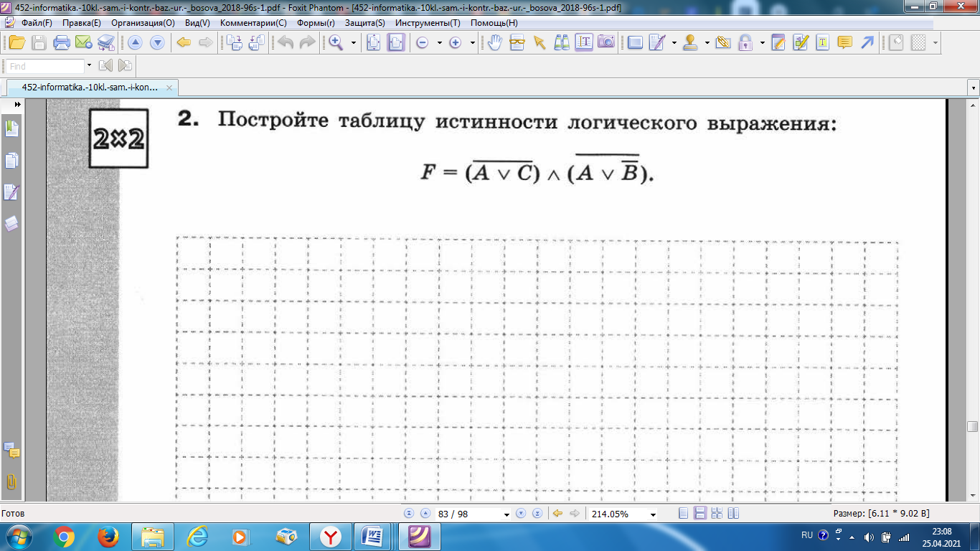Open the page number dropdown

(507, 514)
